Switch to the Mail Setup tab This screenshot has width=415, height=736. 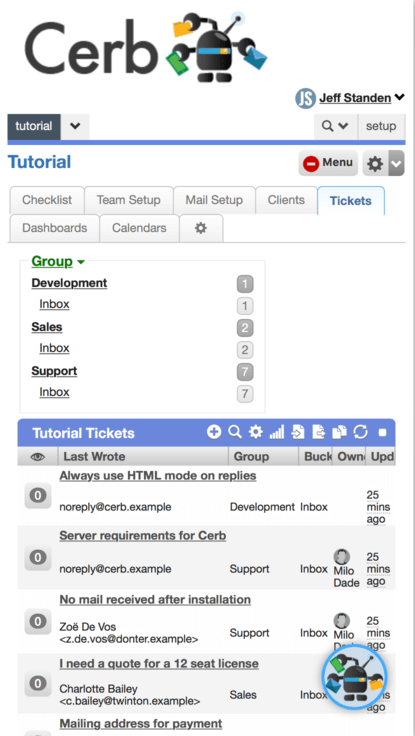pyautogui.click(x=214, y=200)
